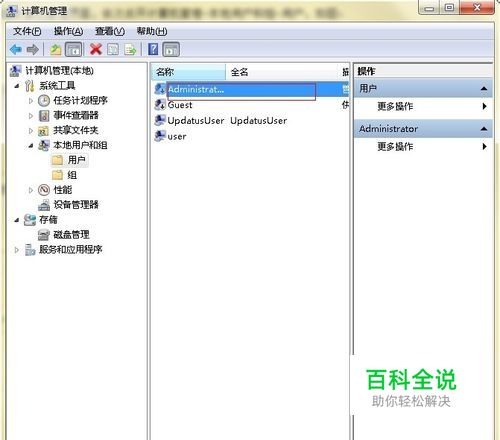Image resolution: width=500 pixels, height=440 pixels.
Task: Select the 设备管理器 tree item label
Action: click(76, 205)
